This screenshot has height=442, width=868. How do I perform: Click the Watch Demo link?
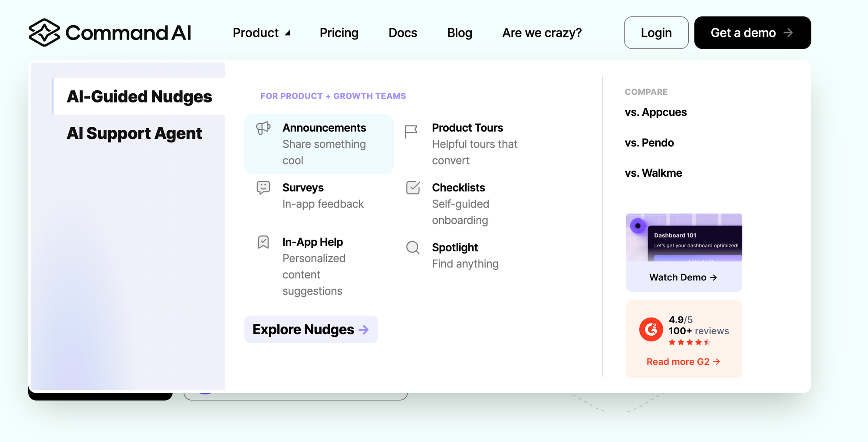(683, 277)
